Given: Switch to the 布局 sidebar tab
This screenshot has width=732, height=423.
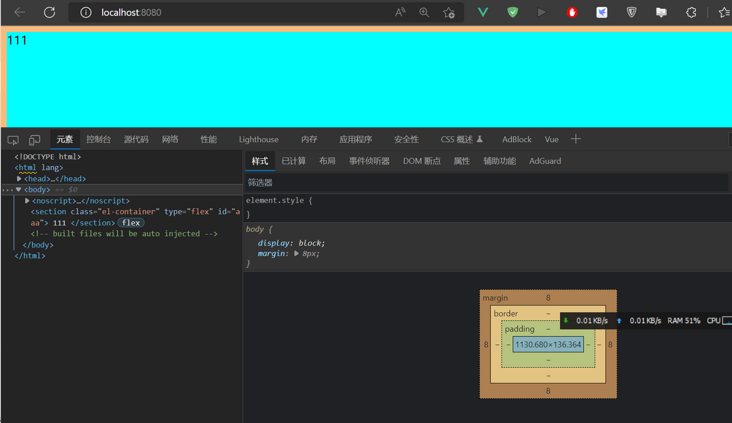Looking at the screenshot, I should point(327,161).
